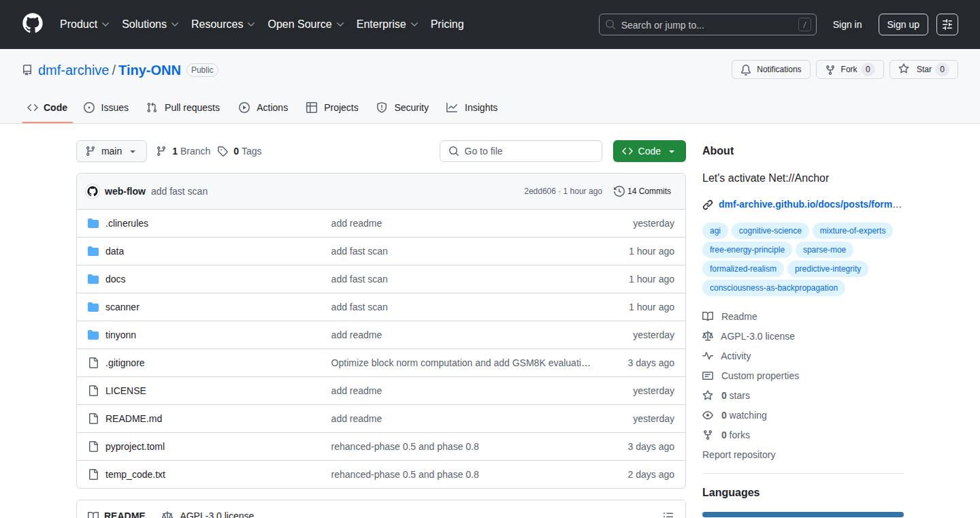The image size is (980, 518).
Task: Switch to the Code tab
Action: click(48, 108)
